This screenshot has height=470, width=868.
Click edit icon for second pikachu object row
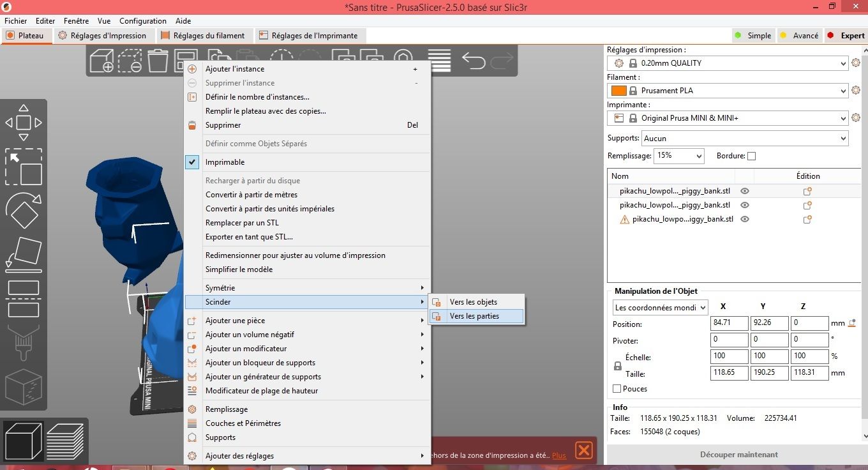pos(807,205)
